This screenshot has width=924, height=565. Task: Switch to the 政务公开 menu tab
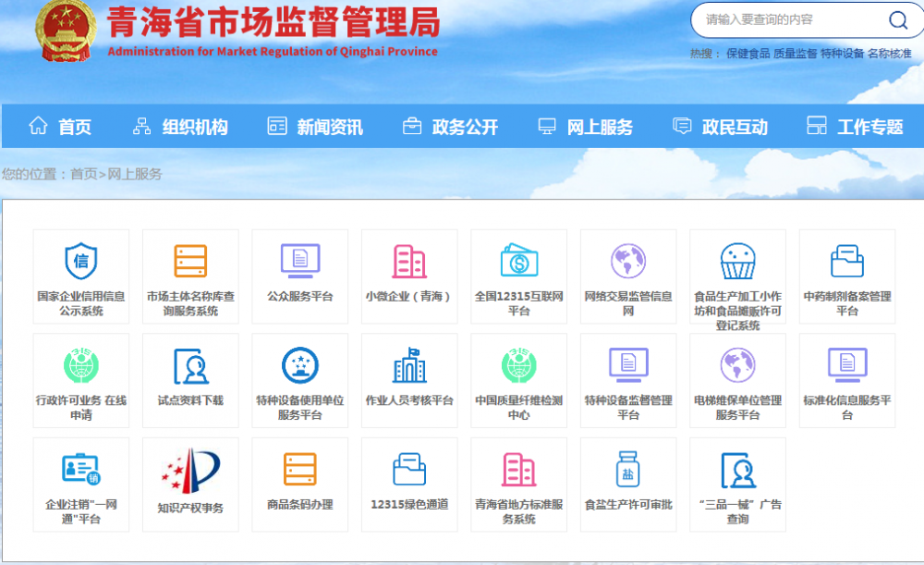(x=450, y=127)
